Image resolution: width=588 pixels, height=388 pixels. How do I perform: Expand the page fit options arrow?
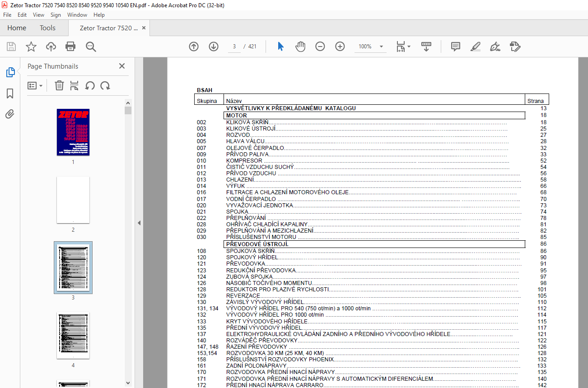point(409,47)
